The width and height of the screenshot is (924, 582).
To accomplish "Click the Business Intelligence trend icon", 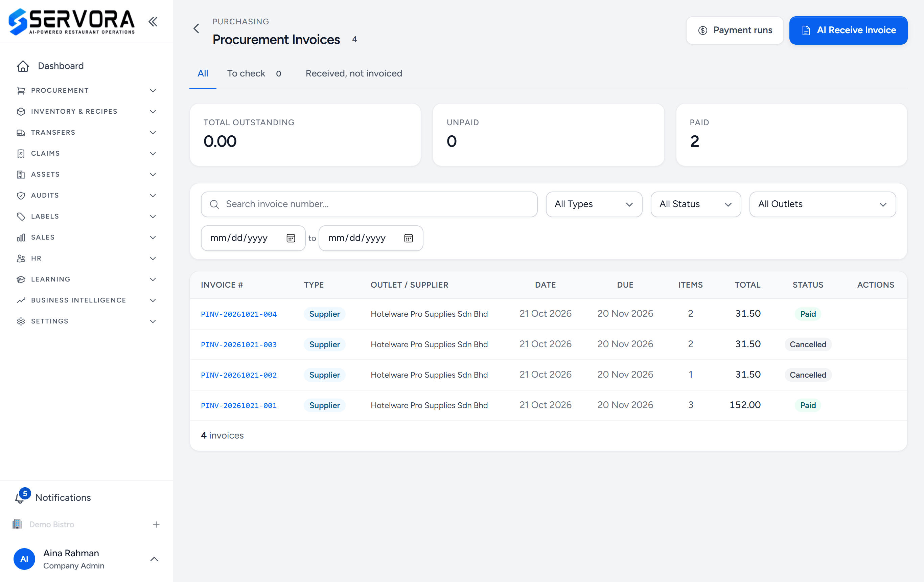I will pos(21,300).
